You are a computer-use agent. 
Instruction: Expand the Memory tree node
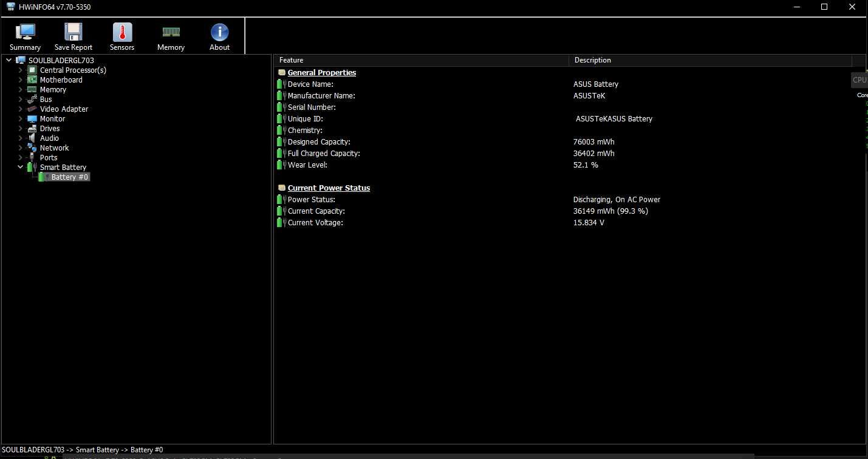20,89
